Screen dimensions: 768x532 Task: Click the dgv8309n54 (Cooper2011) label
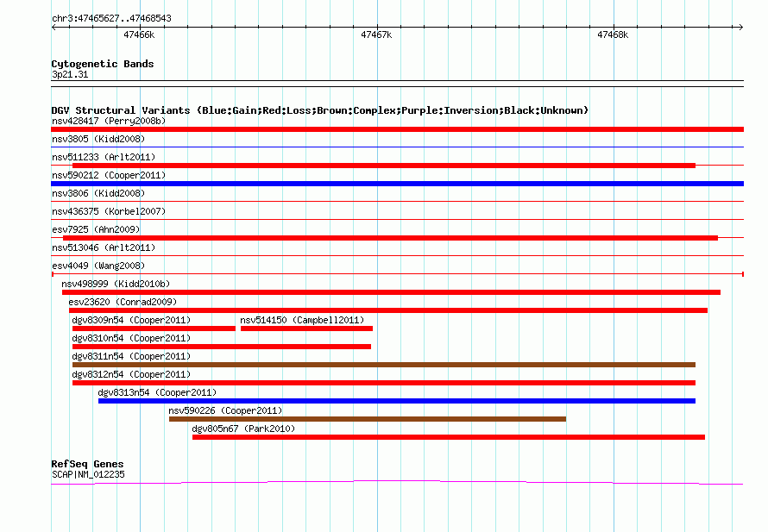[131, 320]
